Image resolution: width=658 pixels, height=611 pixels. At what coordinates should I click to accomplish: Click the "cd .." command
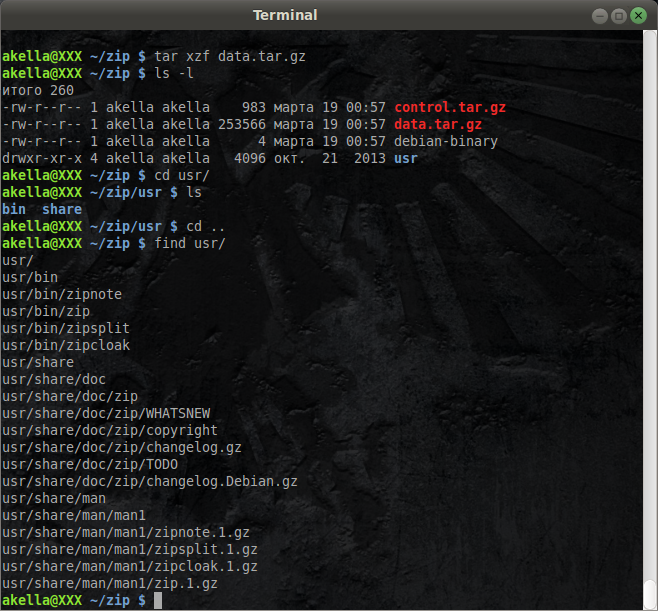206,227
